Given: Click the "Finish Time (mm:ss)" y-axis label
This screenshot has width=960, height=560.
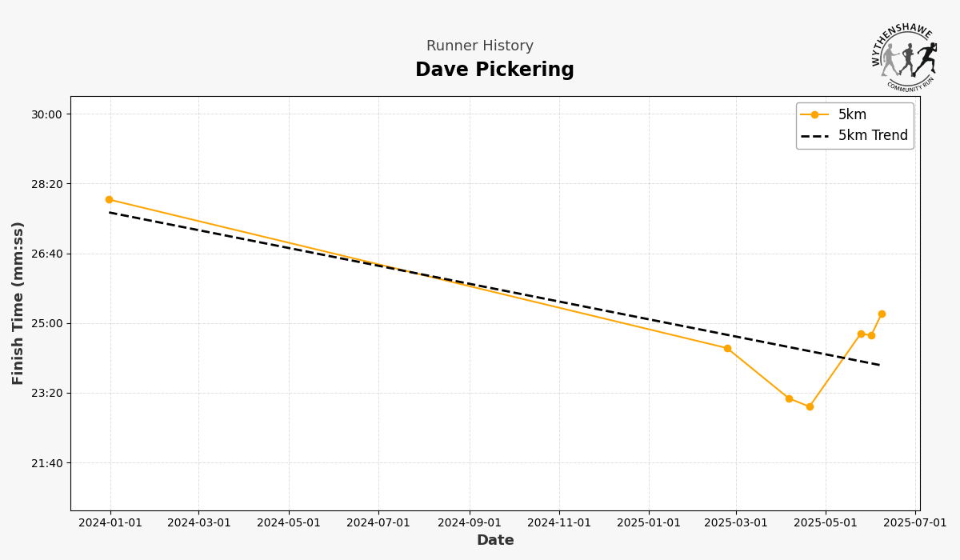Looking at the screenshot, I should point(18,302).
